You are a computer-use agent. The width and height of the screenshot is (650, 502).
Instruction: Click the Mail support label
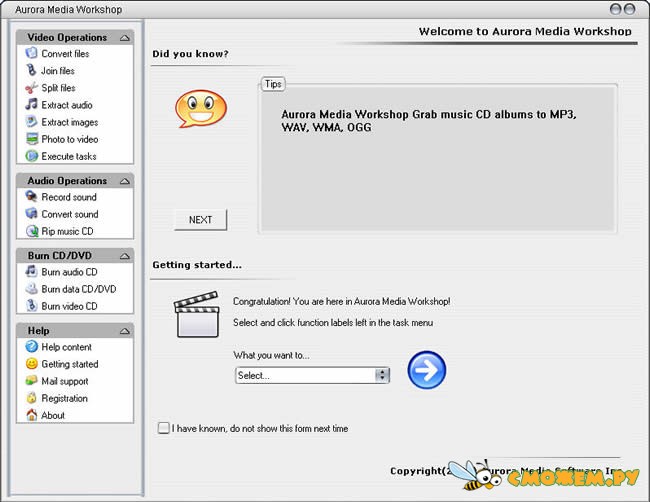click(65, 381)
